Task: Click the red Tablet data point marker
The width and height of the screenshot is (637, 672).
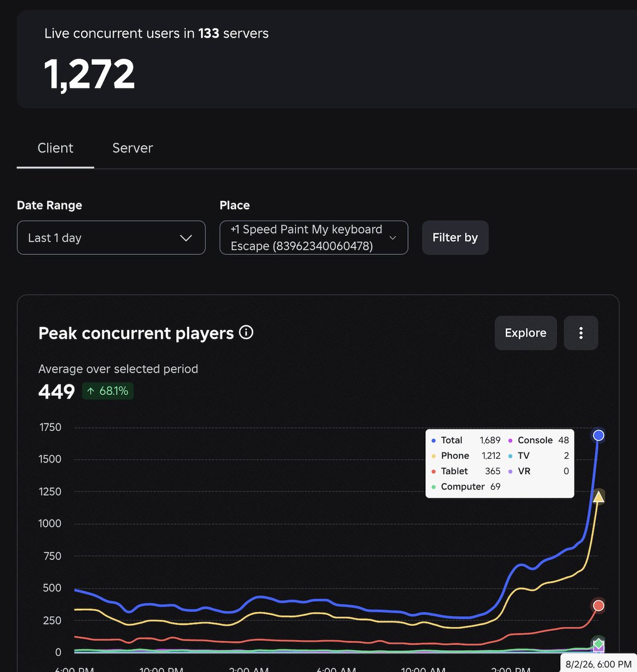Action: tap(598, 605)
